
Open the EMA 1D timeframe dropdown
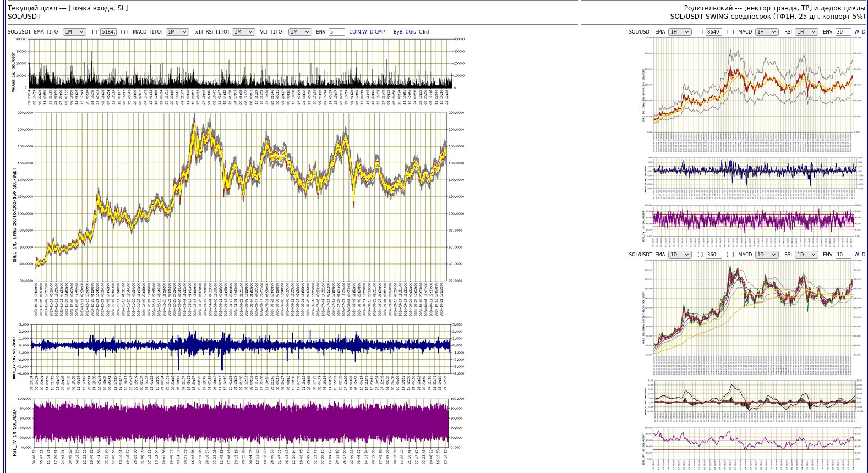click(679, 255)
